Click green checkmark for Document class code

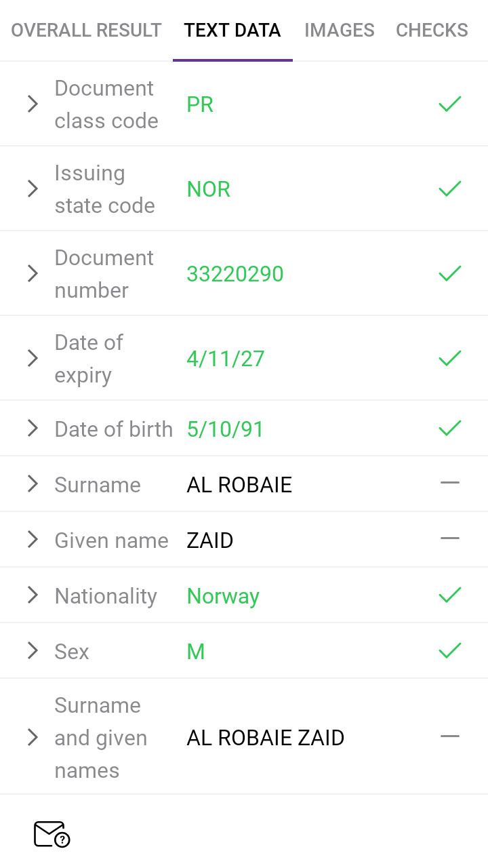click(x=449, y=104)
